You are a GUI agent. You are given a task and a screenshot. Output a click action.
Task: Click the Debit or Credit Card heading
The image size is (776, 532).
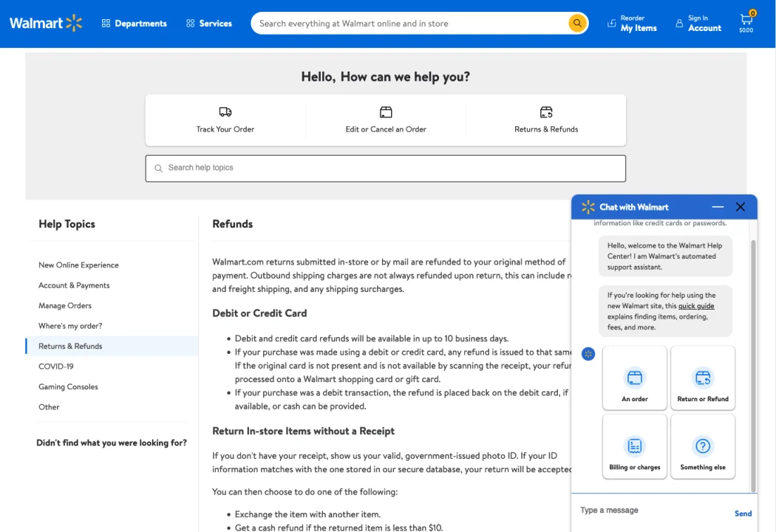point(259,313)
